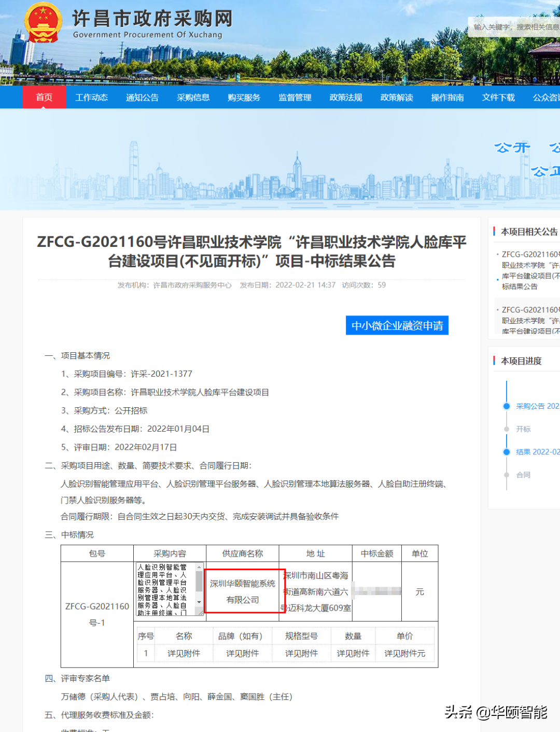The height and width of the screenshot is (732, 560).
Task: Click the 单价 sub-table header
Action: coord(405,636)
